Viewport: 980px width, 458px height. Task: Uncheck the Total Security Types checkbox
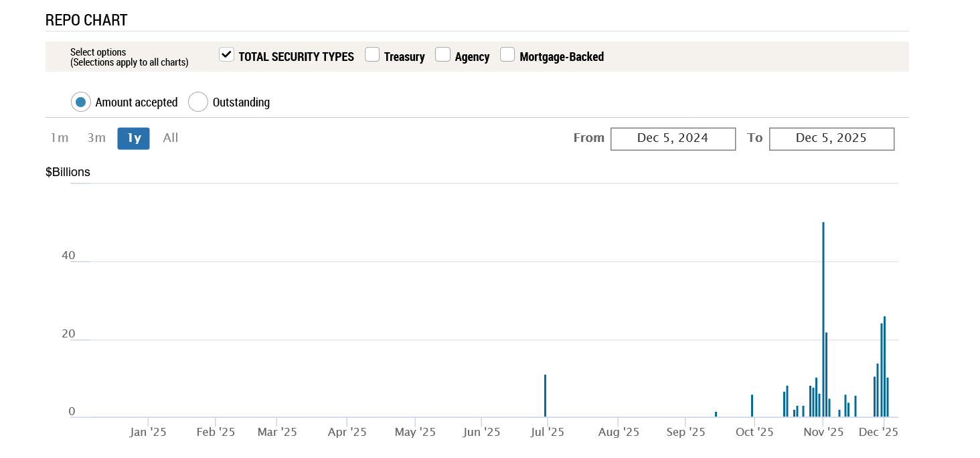pyautogui.click(x=226, y=55)
